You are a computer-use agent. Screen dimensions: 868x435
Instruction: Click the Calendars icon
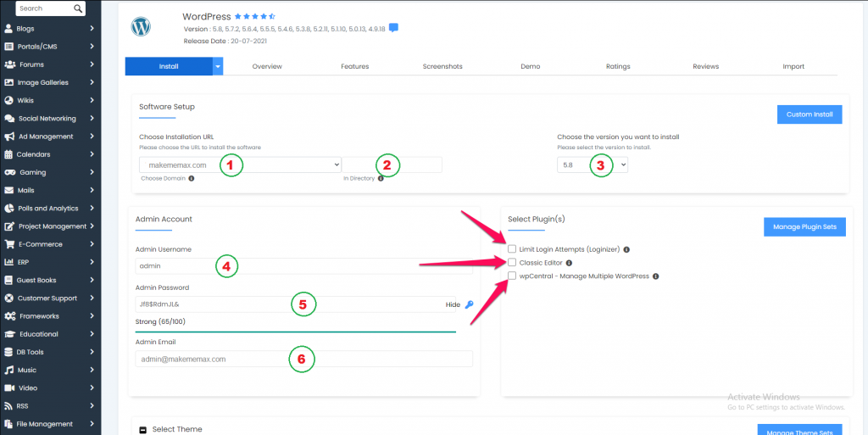[x=8, y=154]
